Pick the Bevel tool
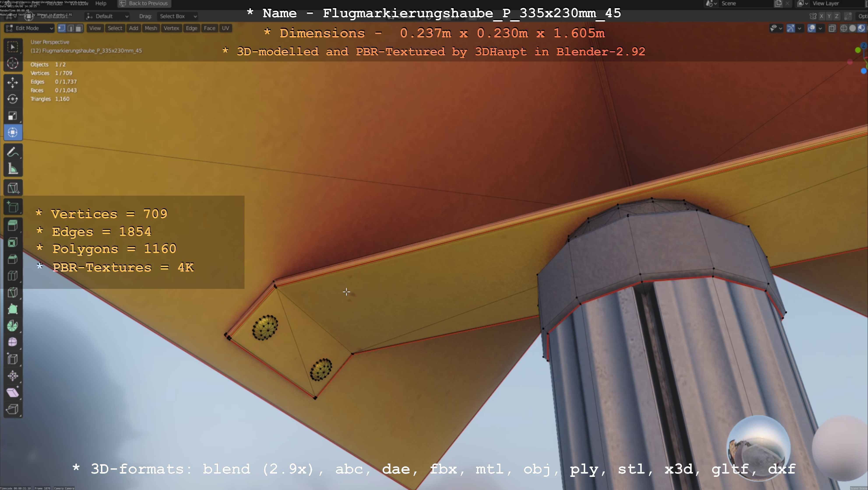868x490 pixels. point(13,259)
